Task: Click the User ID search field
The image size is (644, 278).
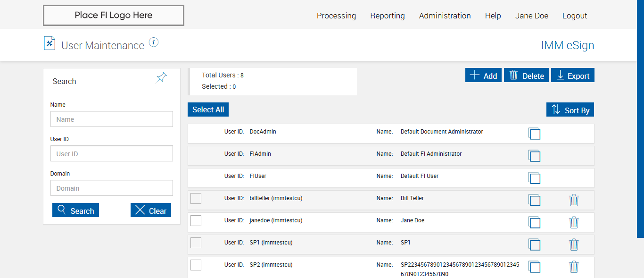Action: coord(112,154)
